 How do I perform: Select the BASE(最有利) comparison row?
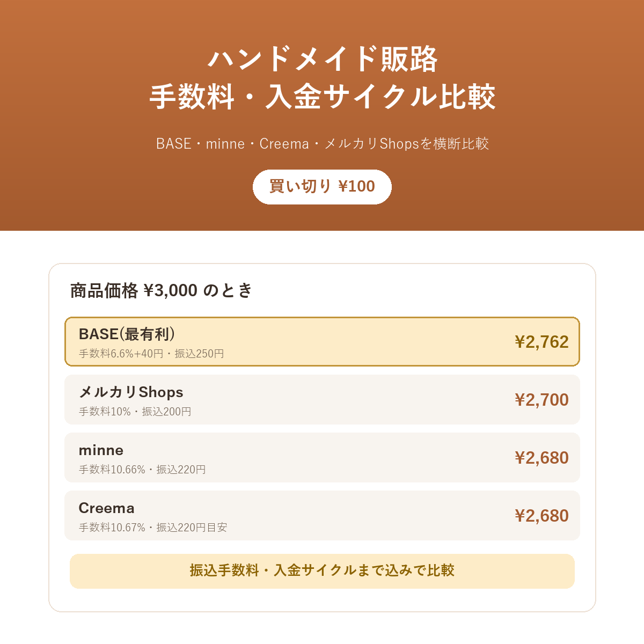point(322,342)
